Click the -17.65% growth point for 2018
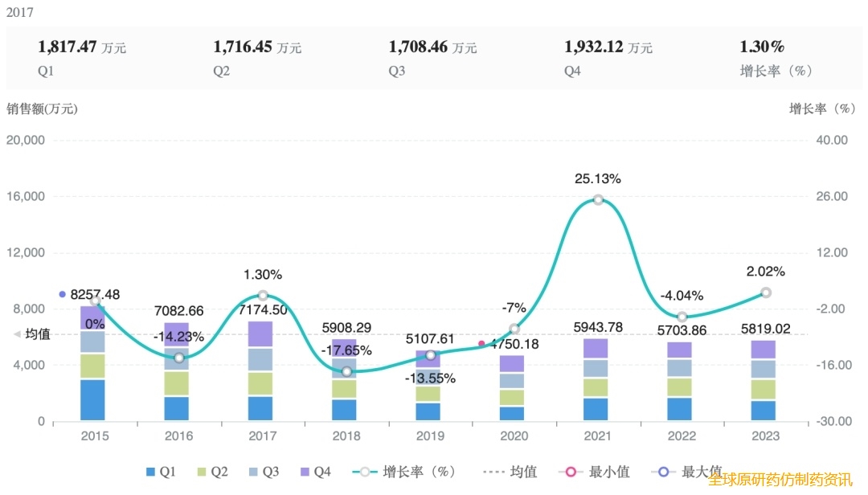This screenshot has height=495, width=868. pyautogui.click(x=346, y=371)
